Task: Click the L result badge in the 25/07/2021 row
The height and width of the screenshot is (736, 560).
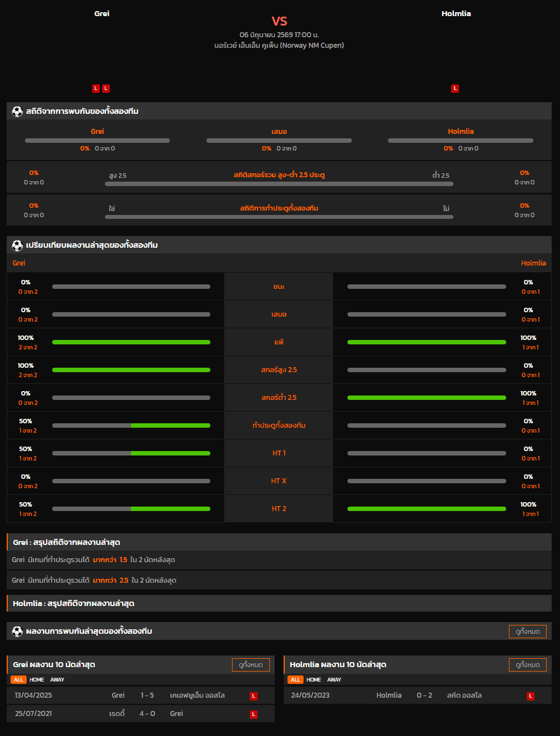Action: pyautogui.click(x=254, y=714)
